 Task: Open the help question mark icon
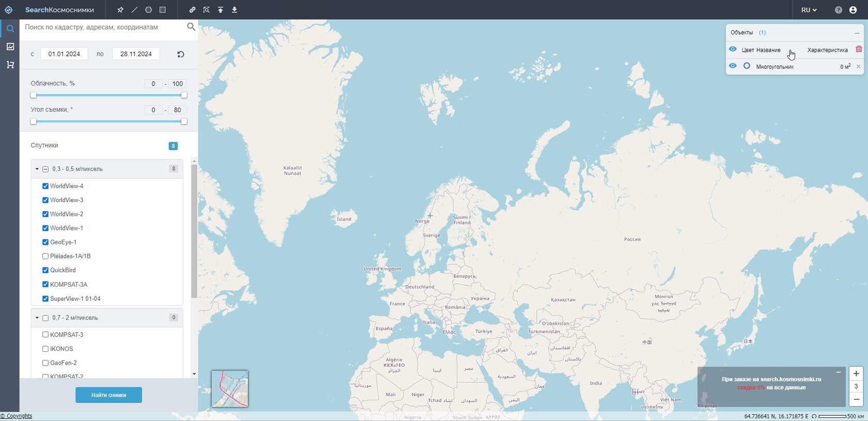(839, 10)
